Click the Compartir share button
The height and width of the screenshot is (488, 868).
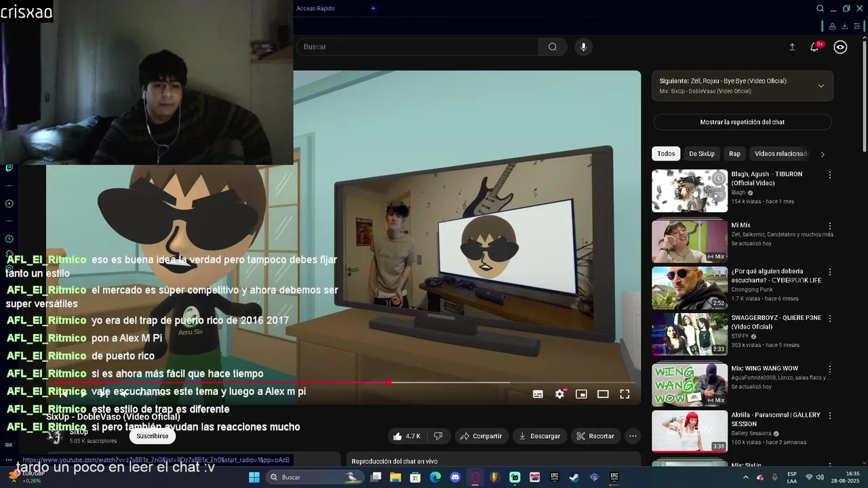(x=481, y=436)
